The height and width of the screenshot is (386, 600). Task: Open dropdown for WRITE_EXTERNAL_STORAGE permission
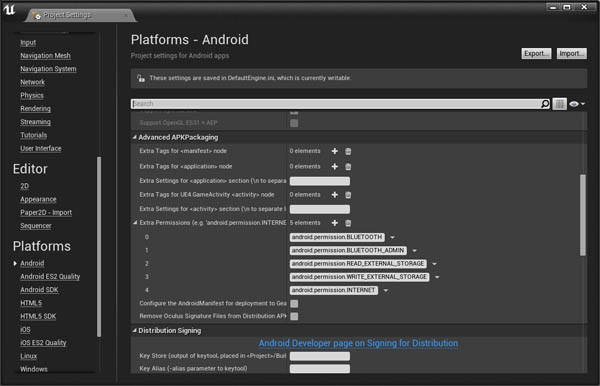pyautogui.click(x=437, y=277)
